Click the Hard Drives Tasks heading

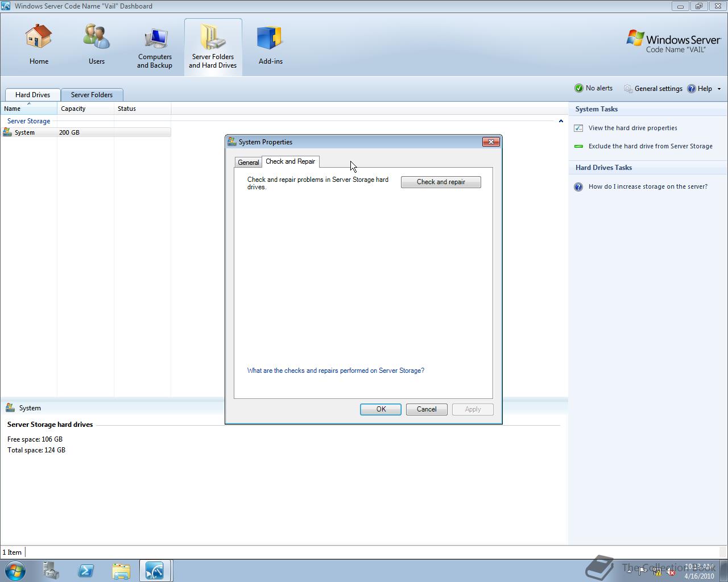point(603,168)
